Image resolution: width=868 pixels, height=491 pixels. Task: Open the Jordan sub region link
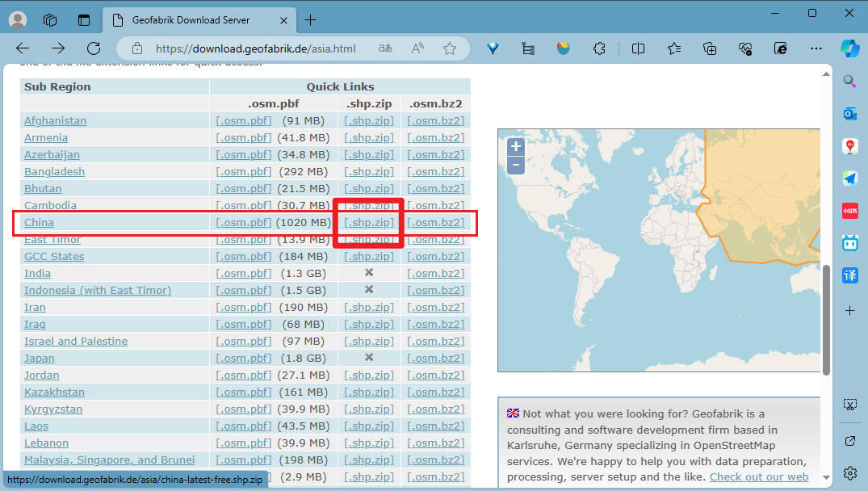tap(41, 376)
